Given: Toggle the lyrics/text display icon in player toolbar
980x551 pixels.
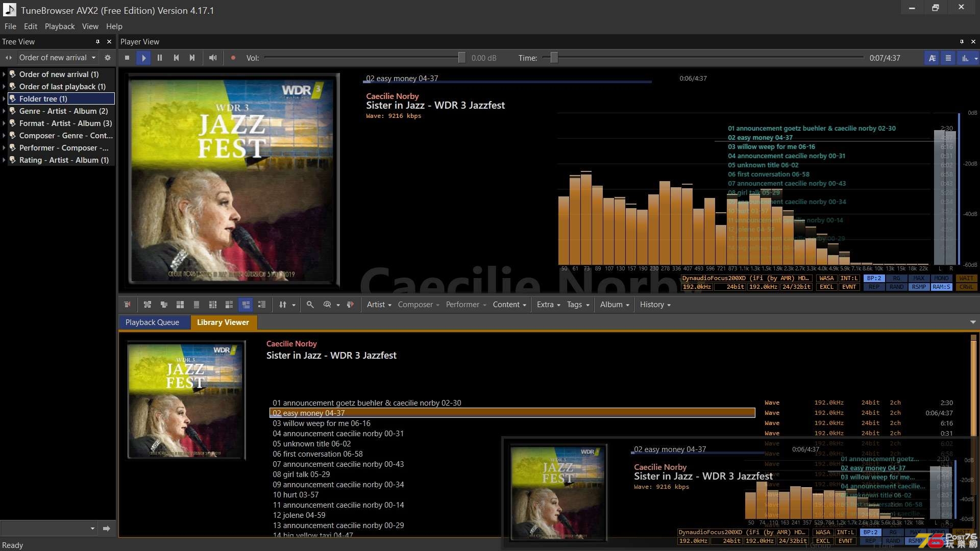Looking at the screenshot, I should point(932,58).
